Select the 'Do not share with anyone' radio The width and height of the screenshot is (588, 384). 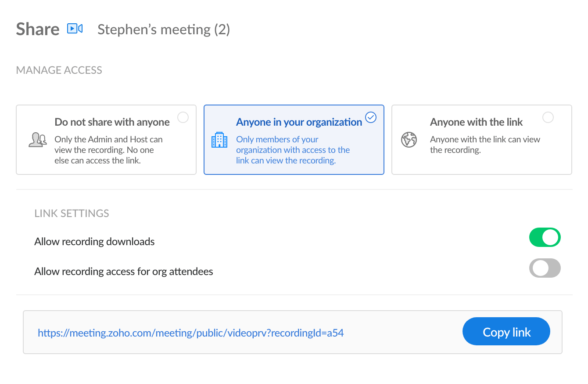tap(183, 117)
